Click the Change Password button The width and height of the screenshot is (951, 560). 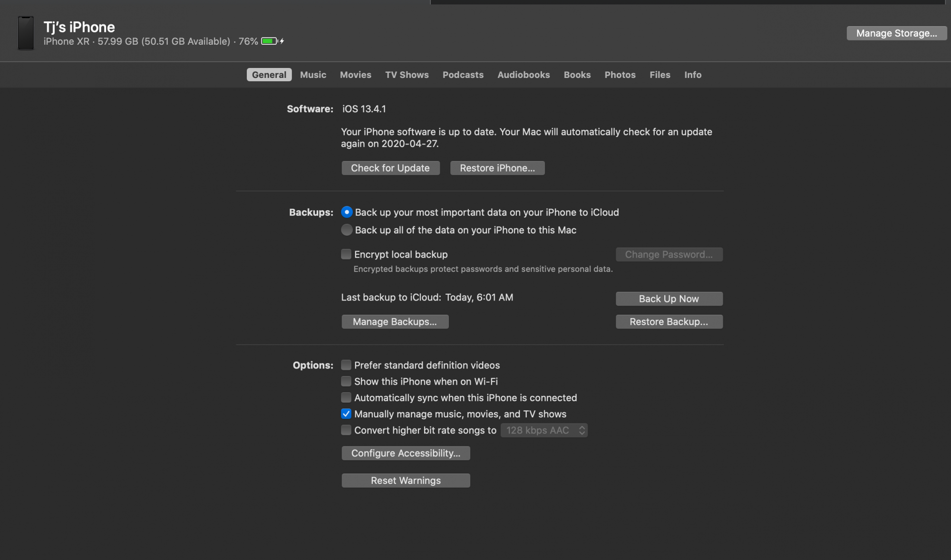[x=669, y=254]
